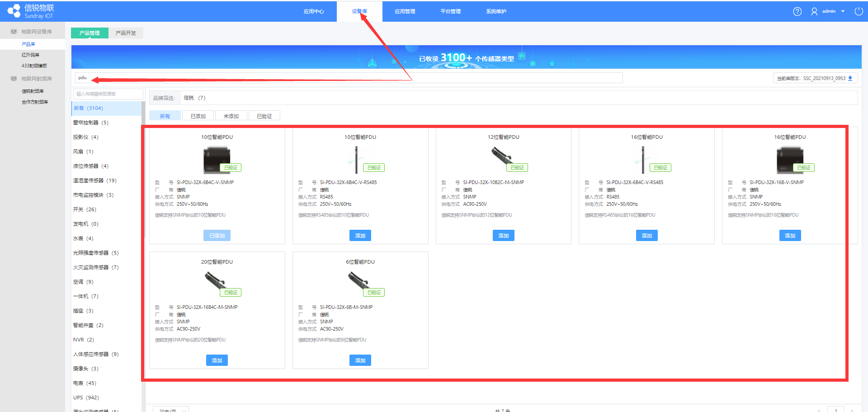Click the 已添加 button on first PDU card

pos(217,236)
